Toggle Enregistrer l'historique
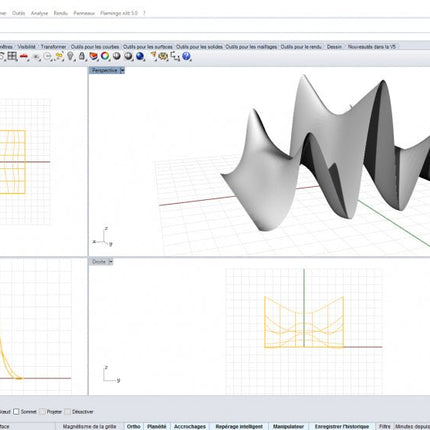430x430 pixels. [x=342, y=426]
